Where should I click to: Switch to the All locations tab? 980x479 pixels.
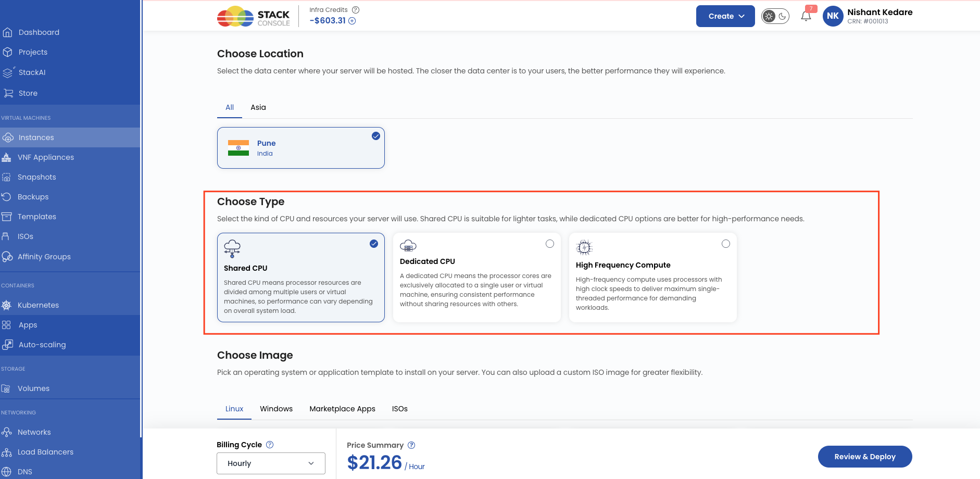pos(230,107)
